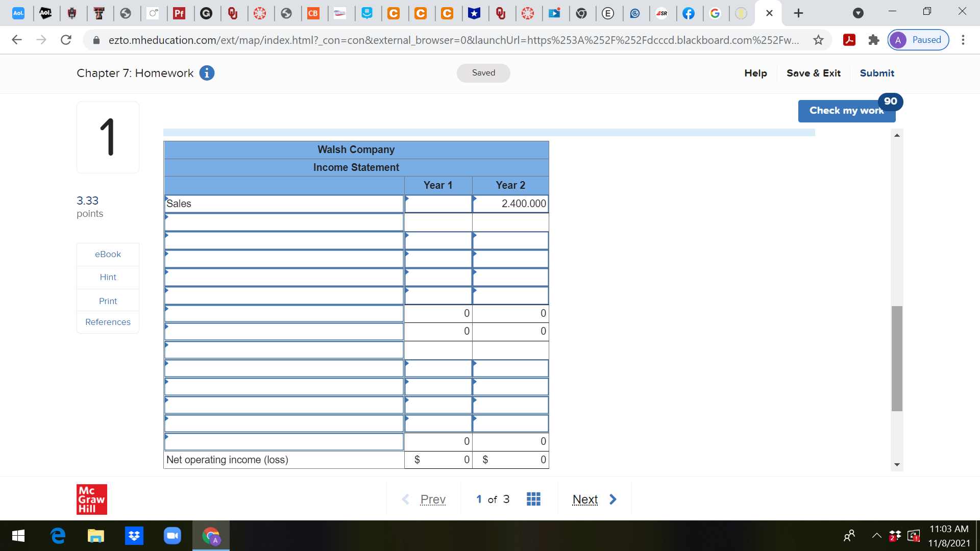Open the Chrome extensions puzzle icon
The width and height of the screenshot is (980, 551).
(x=873, y=40)
